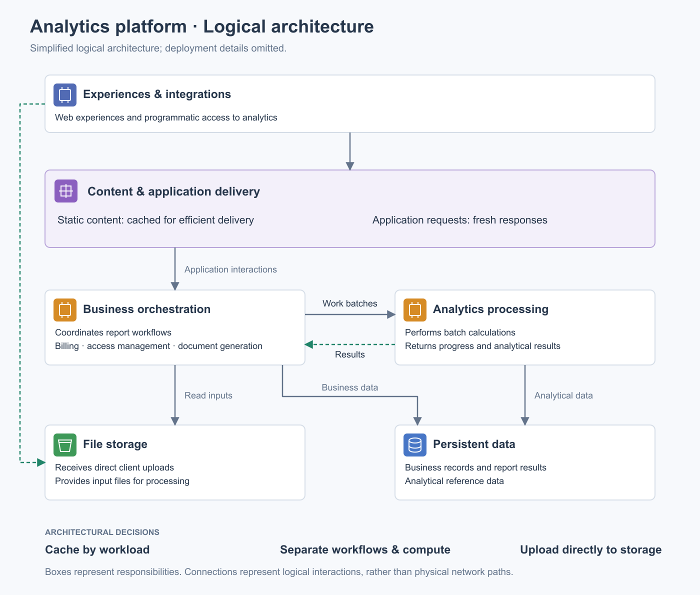Select the 'Persistent data' heading

pyautogui.click(x=474, y=444)
